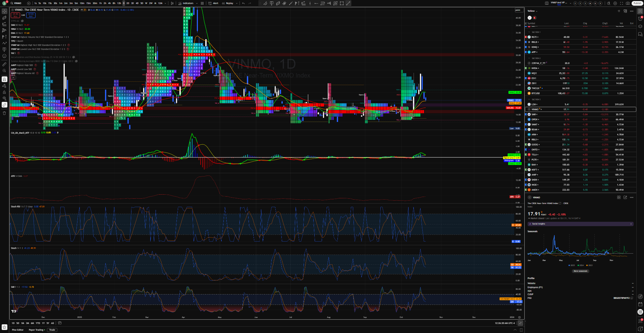Select TSLA row in watchlist

(581, 154)
